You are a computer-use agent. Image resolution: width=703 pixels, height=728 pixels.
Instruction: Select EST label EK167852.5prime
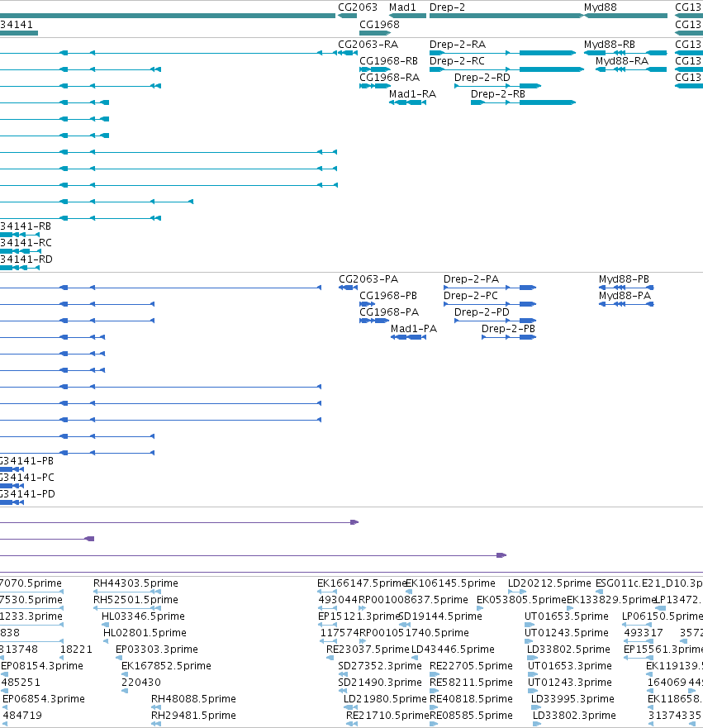[x=166, y=666]
